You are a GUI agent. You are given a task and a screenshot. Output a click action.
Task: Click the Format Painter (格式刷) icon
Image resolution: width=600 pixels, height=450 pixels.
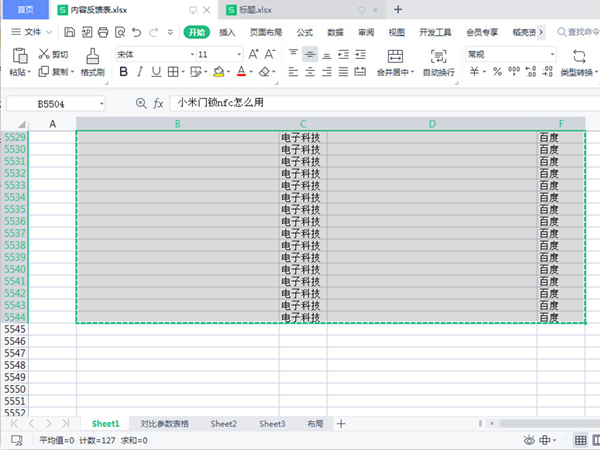[x=92, y=55]
